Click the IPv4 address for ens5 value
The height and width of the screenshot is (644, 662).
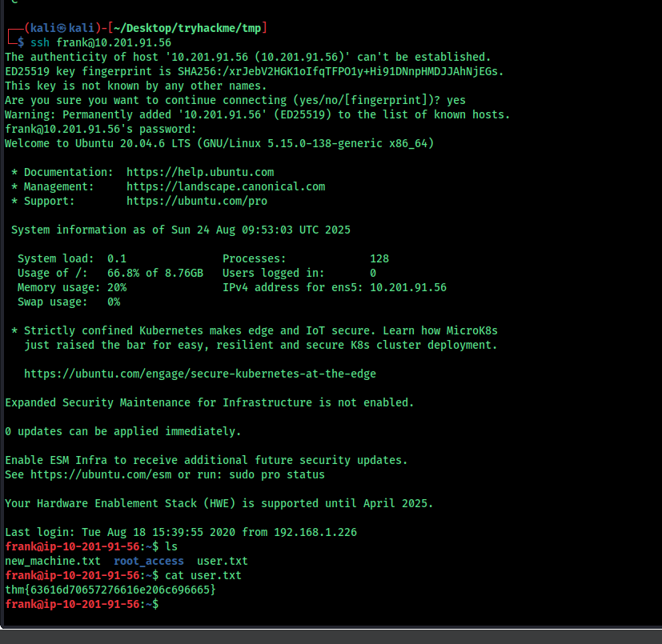407,287
